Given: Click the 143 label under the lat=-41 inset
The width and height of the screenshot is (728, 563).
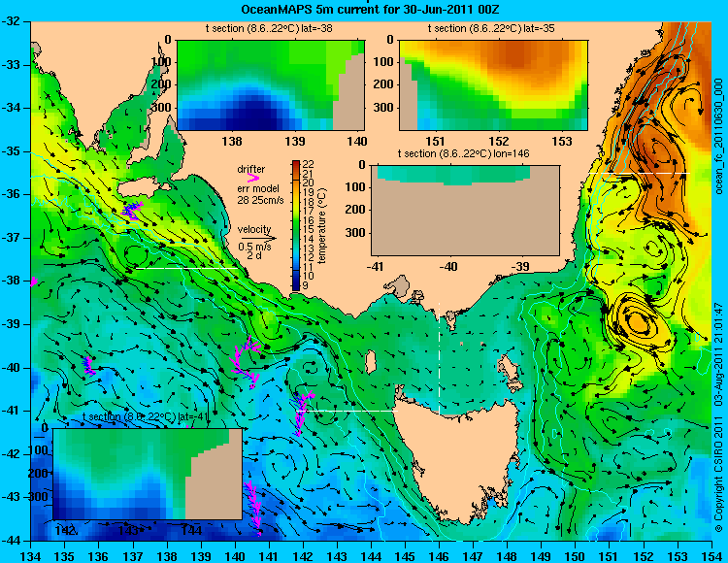Looking at the screenshot, I should (x=128, y=530).
